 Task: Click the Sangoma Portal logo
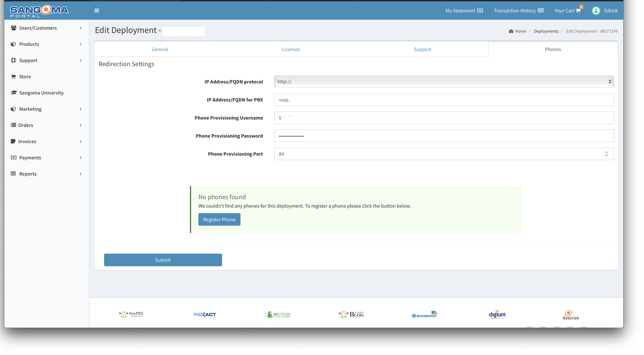[39, 11]
